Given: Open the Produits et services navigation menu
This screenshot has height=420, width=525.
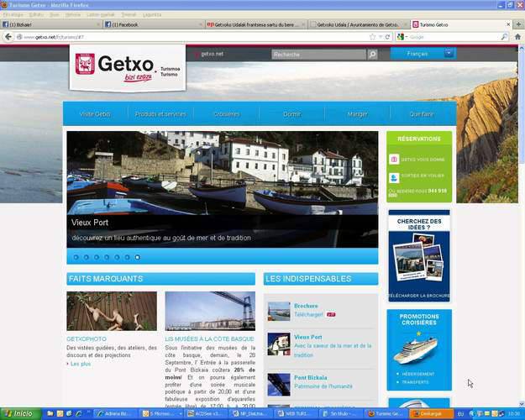Looking at the screenshot, I should pyautogui.click(x=160, y=114).
